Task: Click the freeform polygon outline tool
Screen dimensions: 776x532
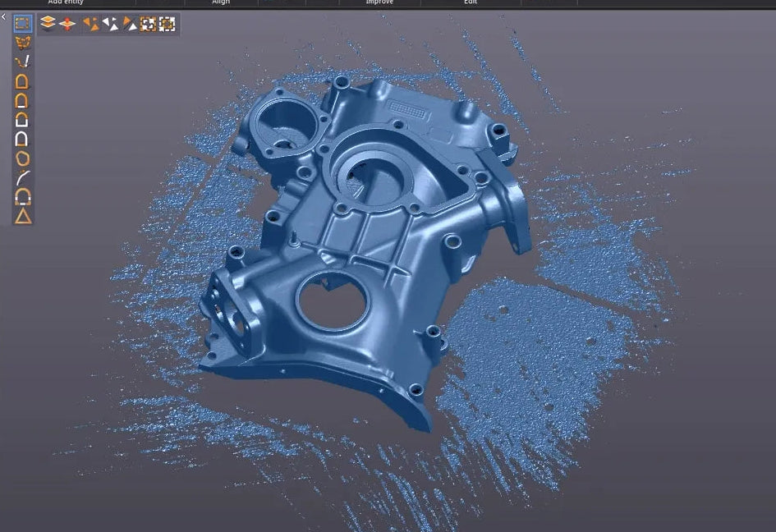Action: 23,158
